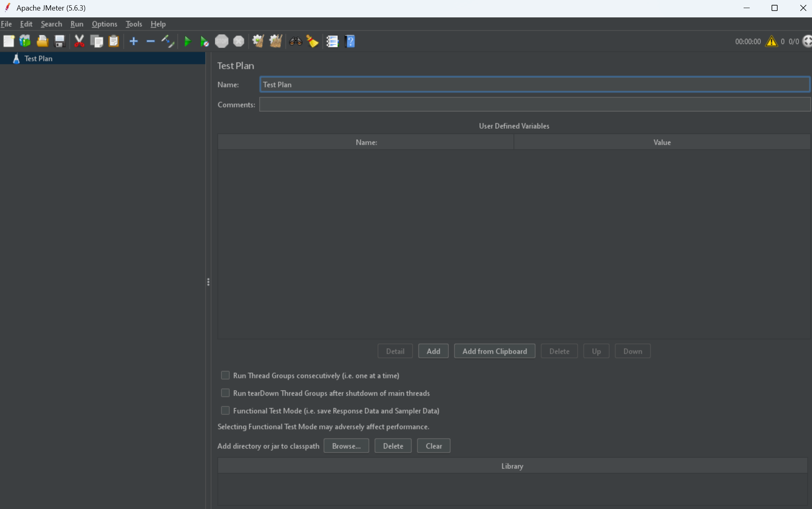Click Start no pauses icon
The image size is (812, 509).
click(205, 41)
